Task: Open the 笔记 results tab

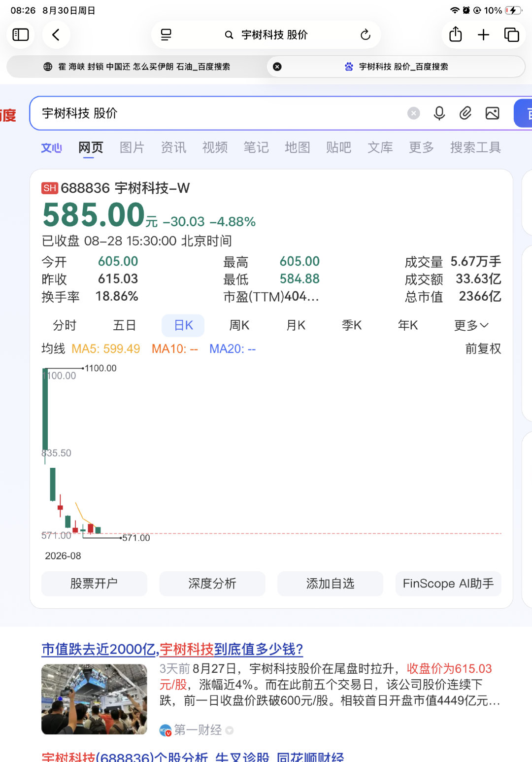Action: (x=256, y=147)
